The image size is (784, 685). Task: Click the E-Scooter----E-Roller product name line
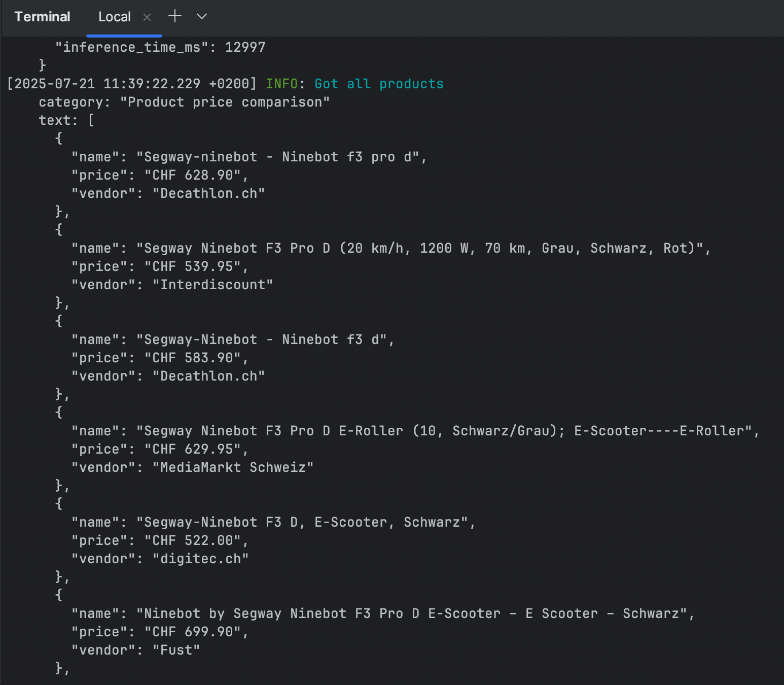415,431
